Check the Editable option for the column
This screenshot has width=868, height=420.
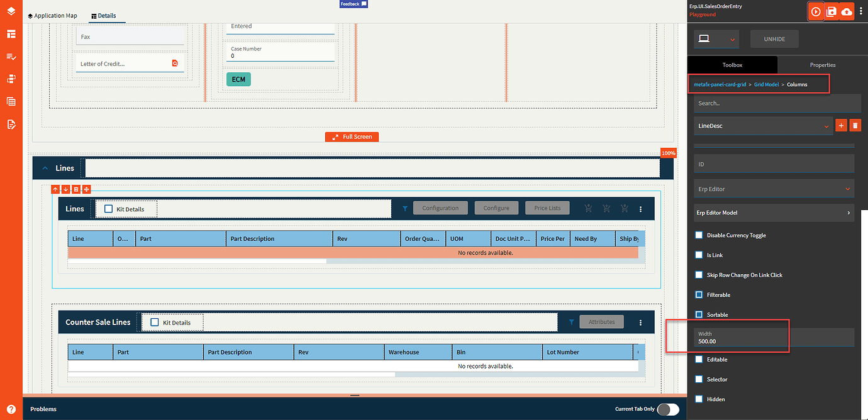pos(699,359)
